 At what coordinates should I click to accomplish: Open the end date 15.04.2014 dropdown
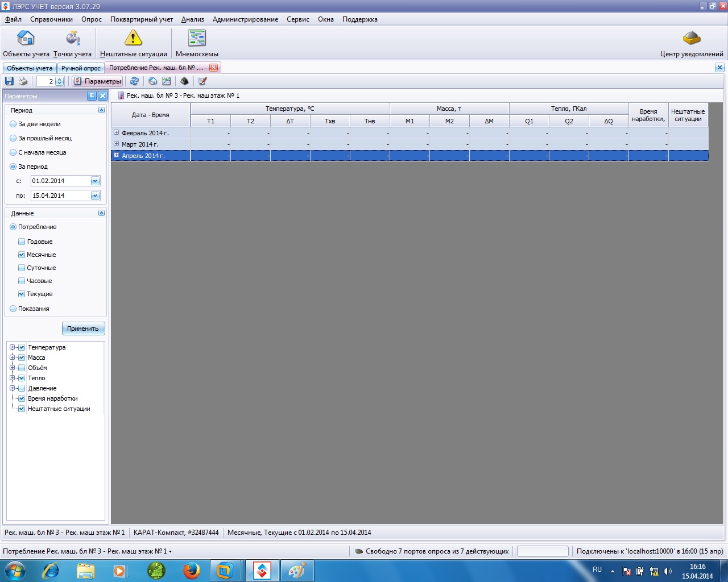(95, 196)
